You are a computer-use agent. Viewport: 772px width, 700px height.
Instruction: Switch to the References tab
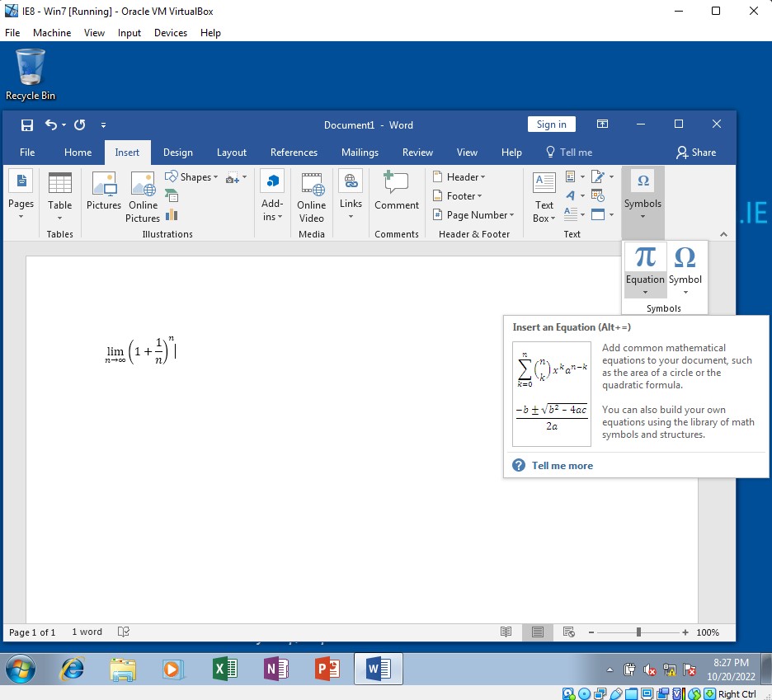pos(294,153)
